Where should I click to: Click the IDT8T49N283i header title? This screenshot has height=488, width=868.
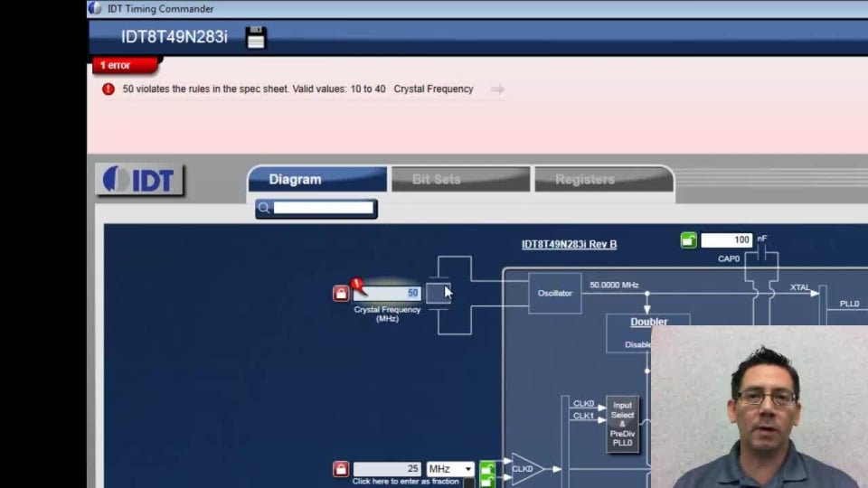174,37
